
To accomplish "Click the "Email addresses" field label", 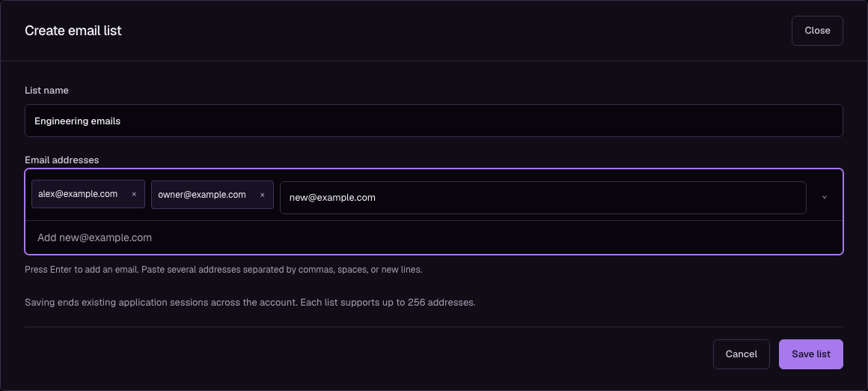I will pos(62,160).
